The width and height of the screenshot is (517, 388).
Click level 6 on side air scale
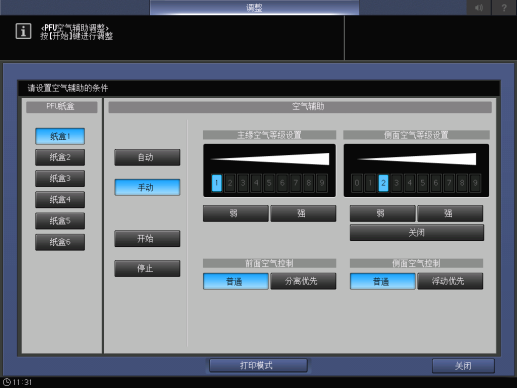(436, 183)
